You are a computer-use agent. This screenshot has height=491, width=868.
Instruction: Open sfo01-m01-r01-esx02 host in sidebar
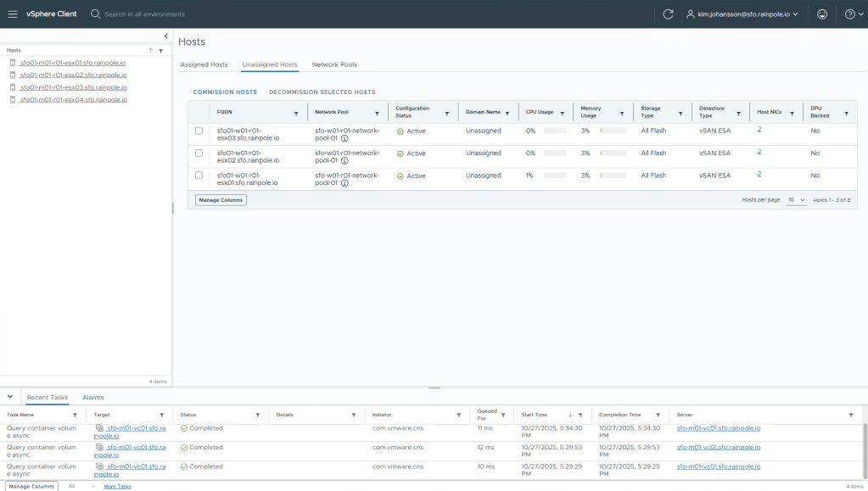point(73,75)
